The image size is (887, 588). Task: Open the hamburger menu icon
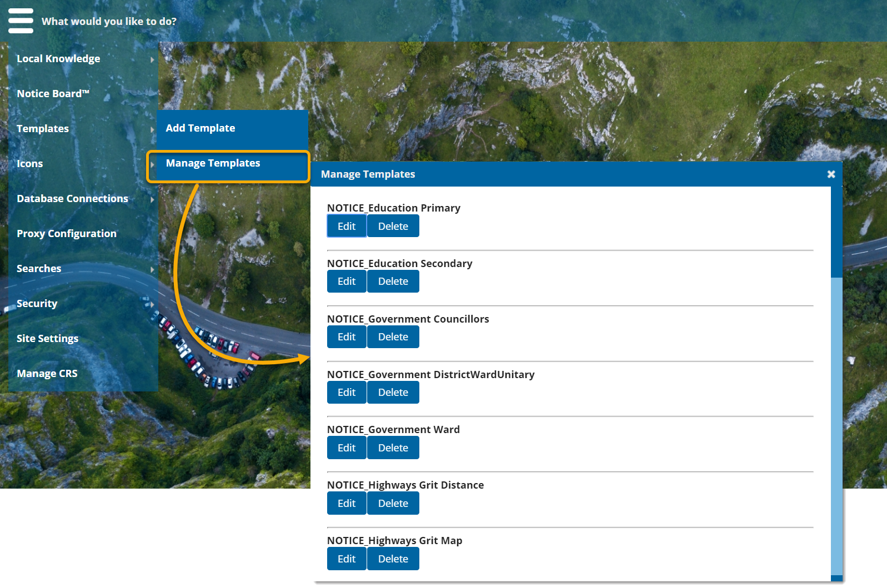[x=21, y=21]
